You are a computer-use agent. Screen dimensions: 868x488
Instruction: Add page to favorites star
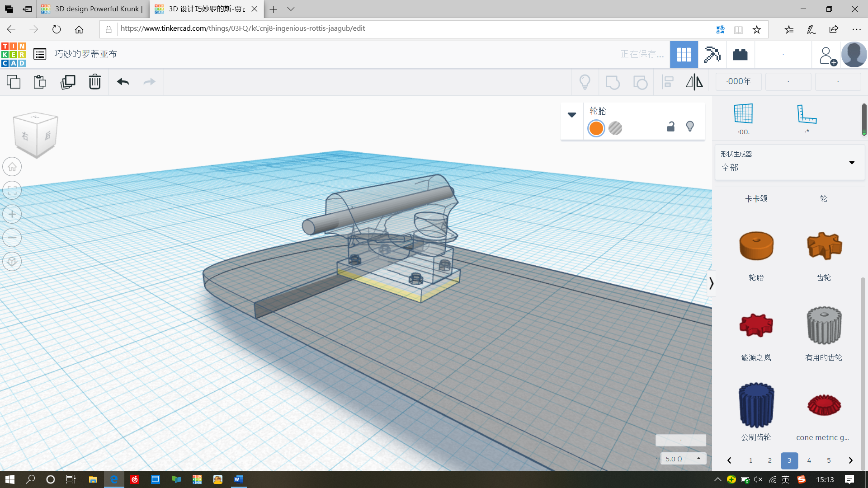[x=757, y=29]
